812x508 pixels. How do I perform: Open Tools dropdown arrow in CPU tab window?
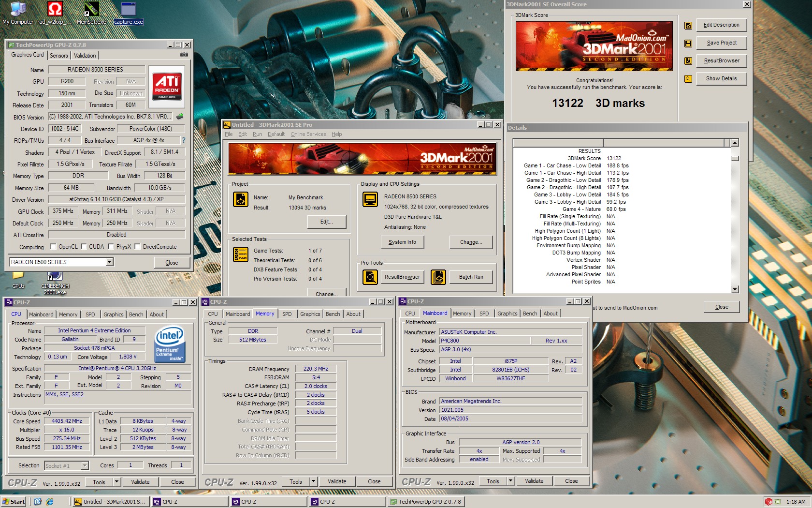click(x=116, y=482)
